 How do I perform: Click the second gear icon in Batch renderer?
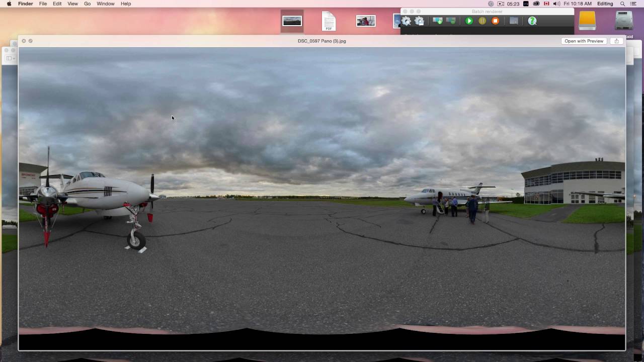pos(419,21)
